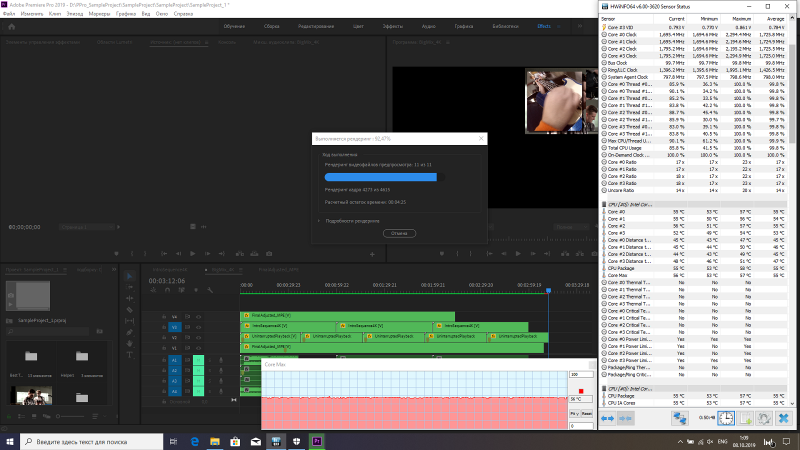Open the Справка menu
The height and width of the screenshot is (450, 800).
point(183,14)
